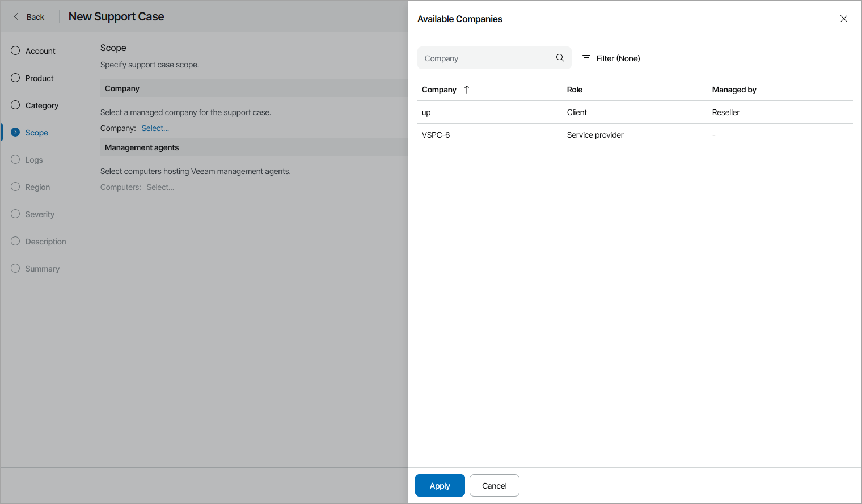Close the Available Companies panel

843,19
